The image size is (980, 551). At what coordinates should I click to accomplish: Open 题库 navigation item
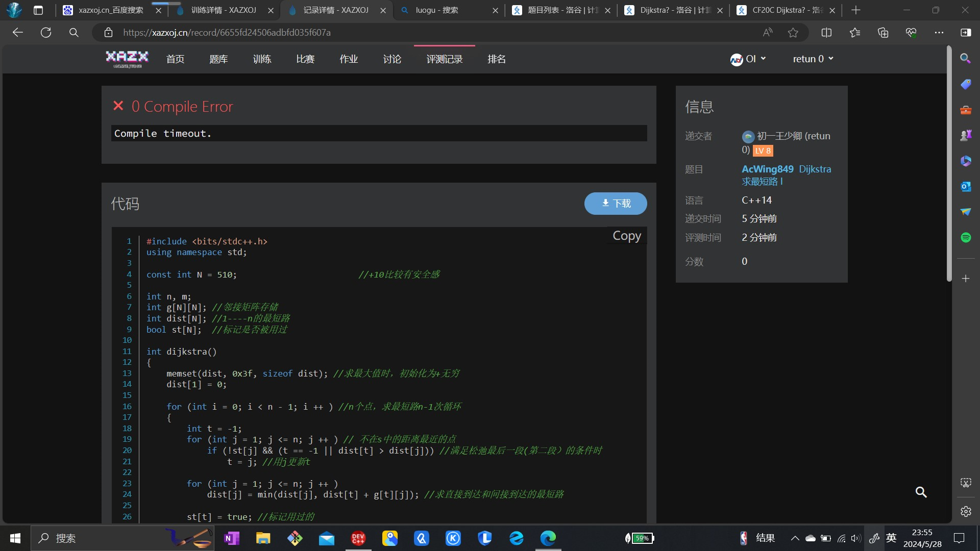click(x=218, y=59)
